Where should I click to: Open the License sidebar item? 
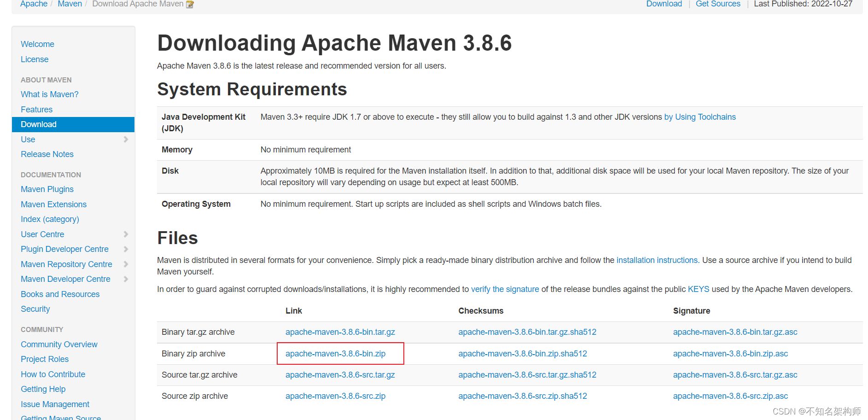point(35,59)
